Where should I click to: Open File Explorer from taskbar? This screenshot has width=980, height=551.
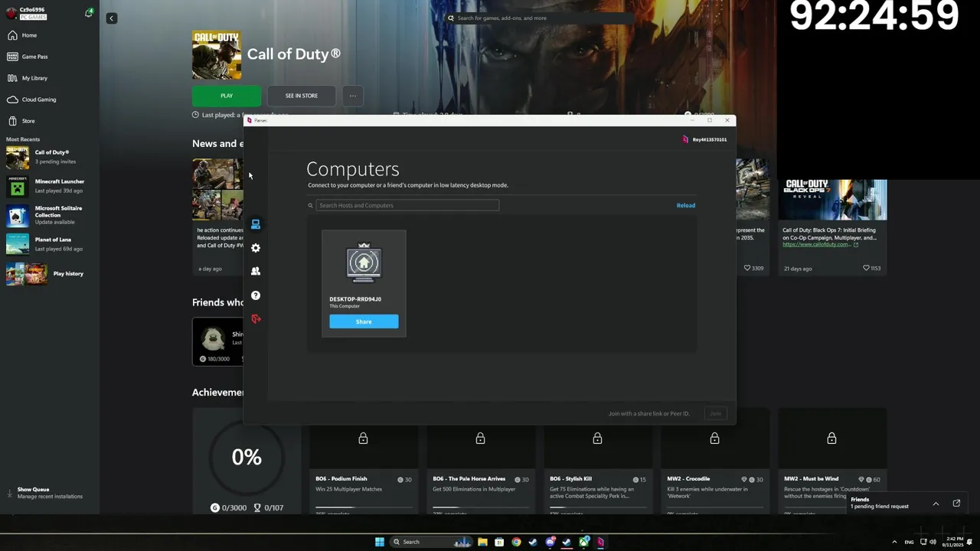(x=482, y=542)
